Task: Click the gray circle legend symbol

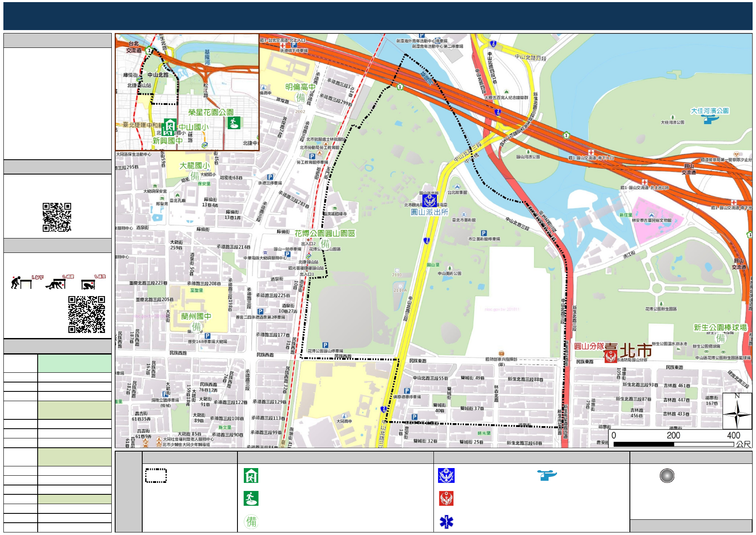Action: click(667, 476)
